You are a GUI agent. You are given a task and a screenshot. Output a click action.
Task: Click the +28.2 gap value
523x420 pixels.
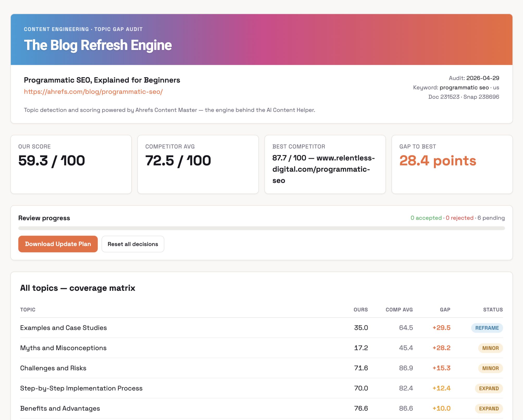[x=441, y=348]
